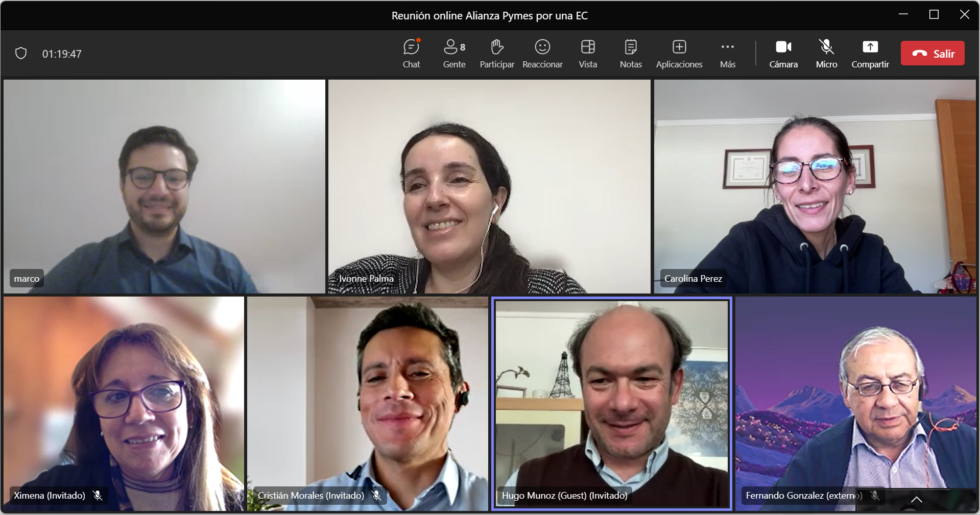This screenshot has width=980, height=515.
Task: Expand the self-view chevron arrow
Action: (x=917, y=500)
